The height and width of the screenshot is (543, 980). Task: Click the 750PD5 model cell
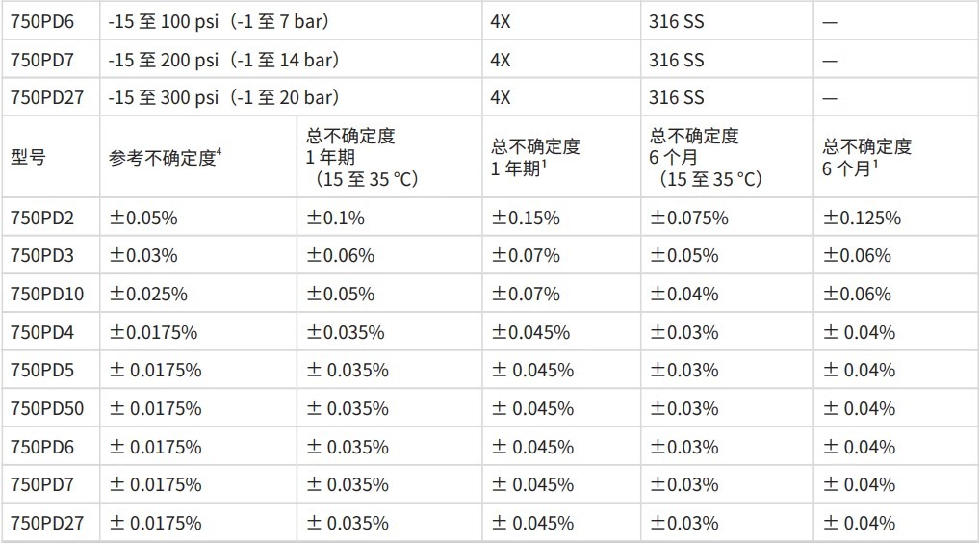(x=42, y=371)
